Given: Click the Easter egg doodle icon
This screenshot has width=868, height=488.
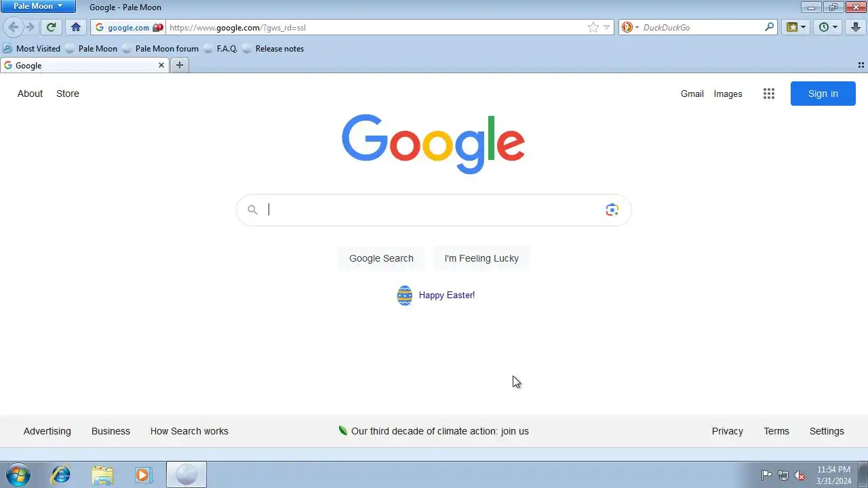Looking at the screenshot, I should point(405,296).
